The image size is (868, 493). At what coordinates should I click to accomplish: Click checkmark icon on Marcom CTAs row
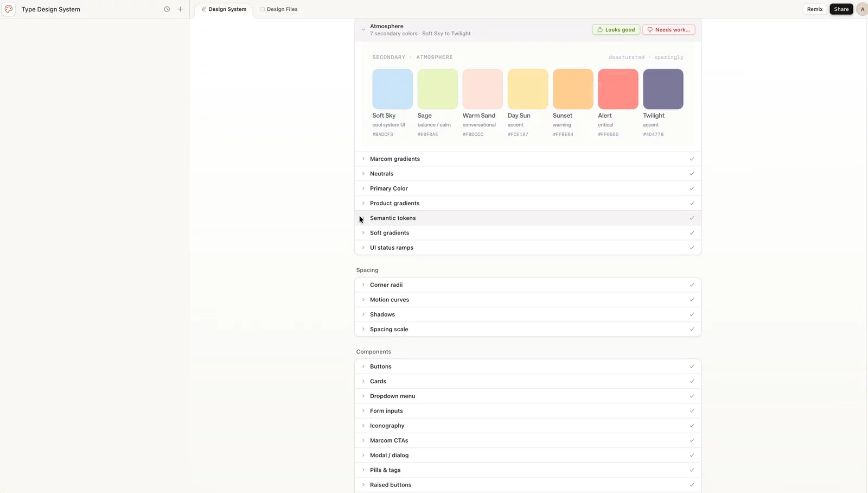click(692, 440)
